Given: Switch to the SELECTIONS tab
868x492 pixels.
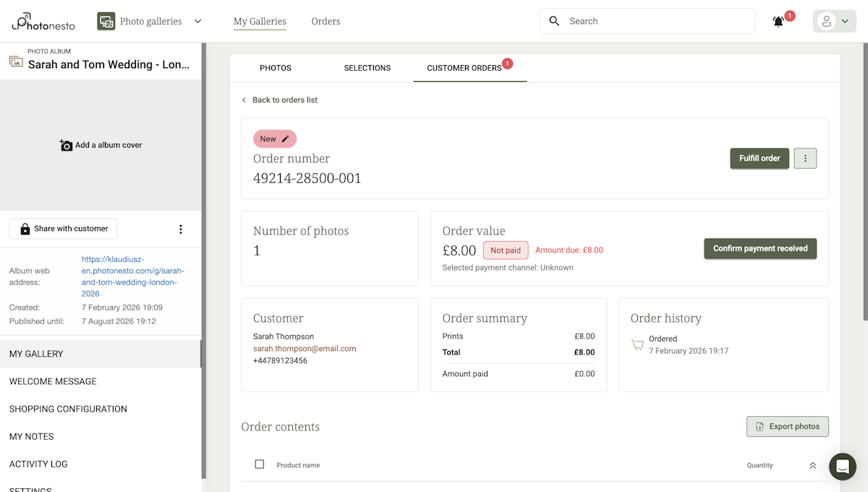Looking at the screenshot, I should pos(367,67).
